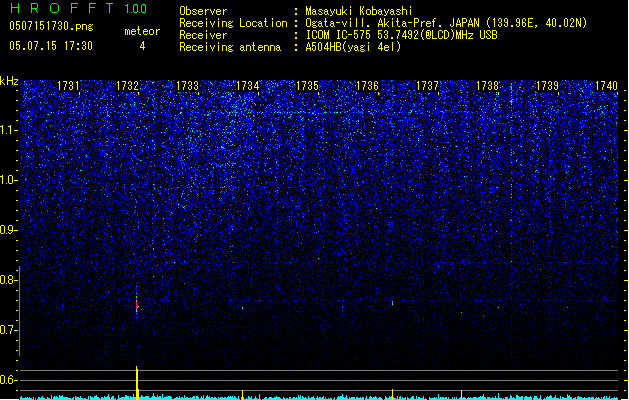Viewport: 629px width, 400px height.
Task: Click the Observer name Masayuki Kobayashi
Action: point(359,11)
